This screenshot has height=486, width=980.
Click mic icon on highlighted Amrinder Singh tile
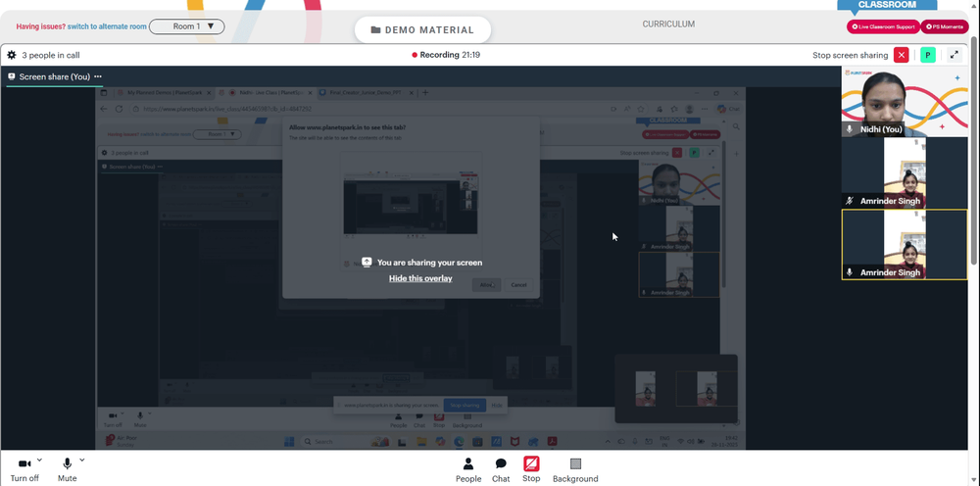pyautogui.click(x=849, y=272)
